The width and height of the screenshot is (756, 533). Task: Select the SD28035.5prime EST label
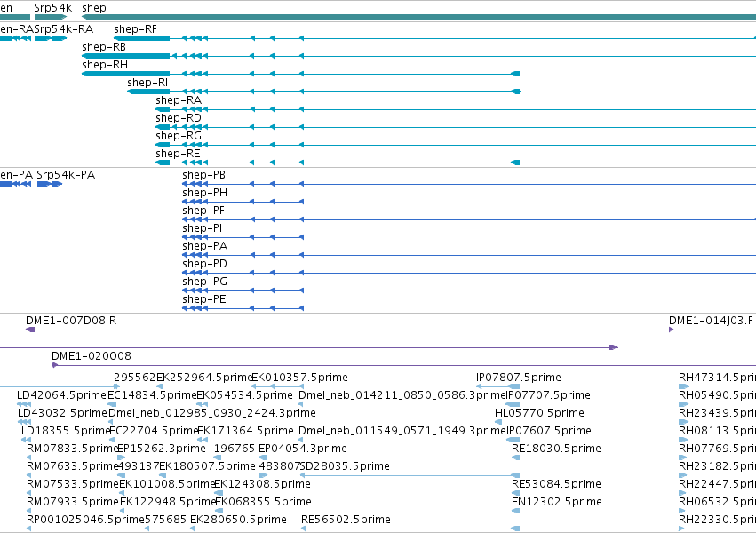[x=345, y=466]
